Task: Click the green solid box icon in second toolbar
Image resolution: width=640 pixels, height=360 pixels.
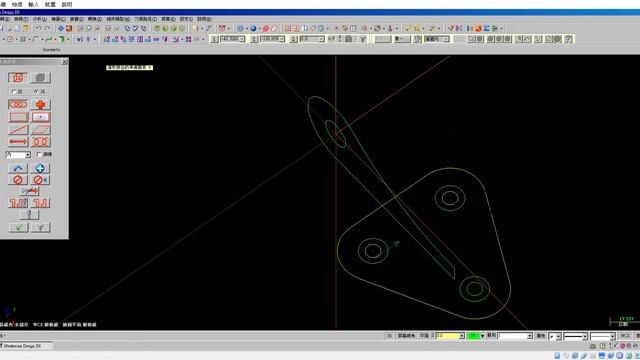Action: (61, 39)
